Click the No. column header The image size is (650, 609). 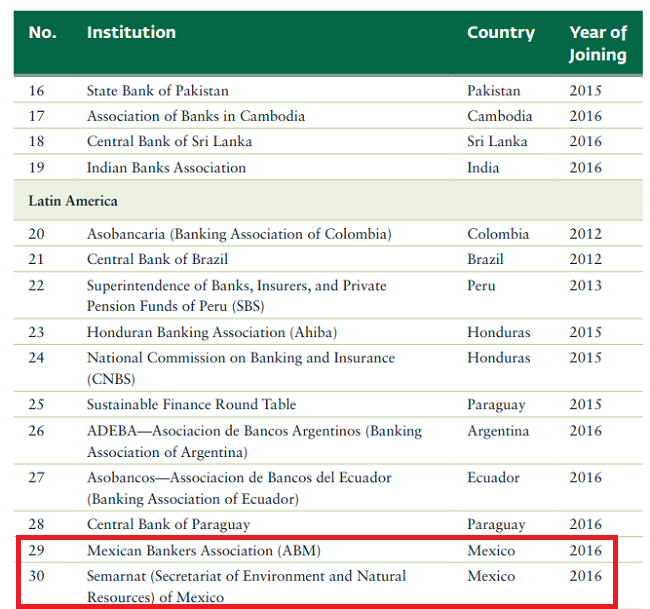[x=43, y=33]
